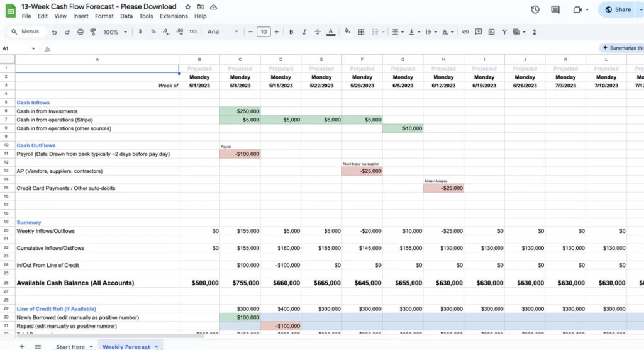The image size is (644, 350).
Task: Click the undo icon in toolbar
Action: pos(55,31)
